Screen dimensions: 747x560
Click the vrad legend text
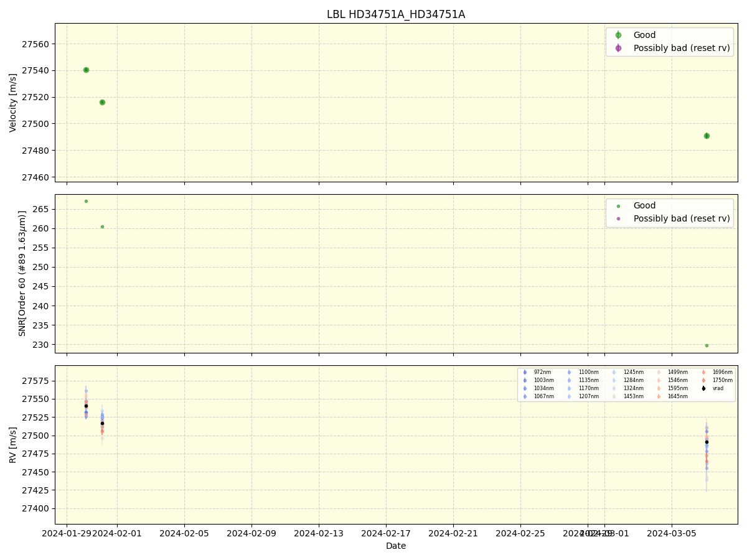pyautogui.click(x=718, y=388)
